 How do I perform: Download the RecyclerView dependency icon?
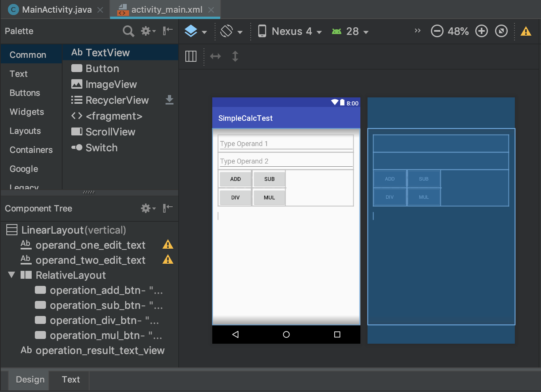coord(170,100)
